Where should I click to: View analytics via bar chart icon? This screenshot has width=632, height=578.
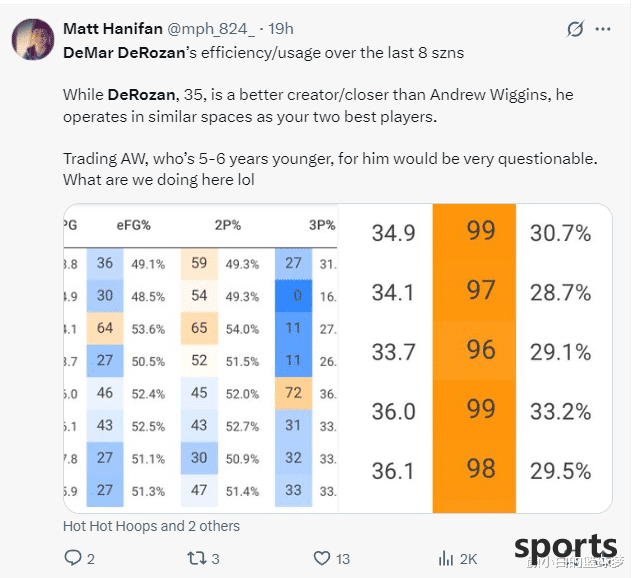pyautogui.click(x=446, y=558)
